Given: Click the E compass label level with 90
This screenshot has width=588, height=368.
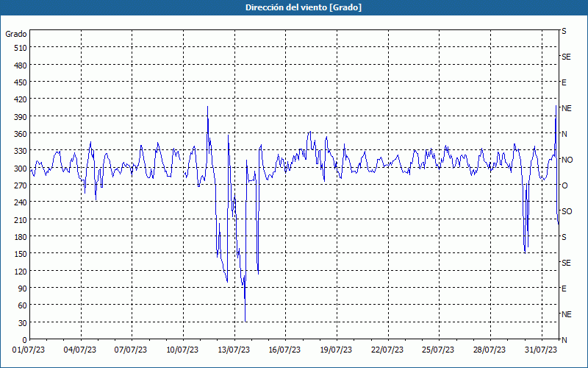Looking at the screenshot, I should [564, 289].
